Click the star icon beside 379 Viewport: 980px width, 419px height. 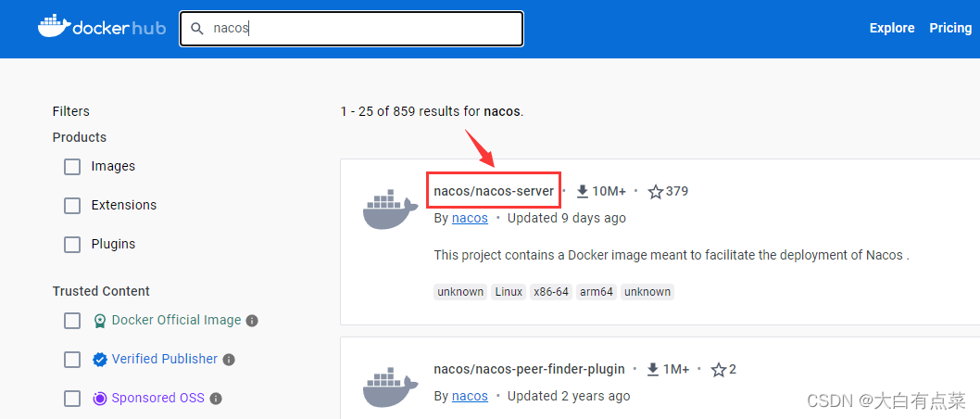tap(655, 191)
